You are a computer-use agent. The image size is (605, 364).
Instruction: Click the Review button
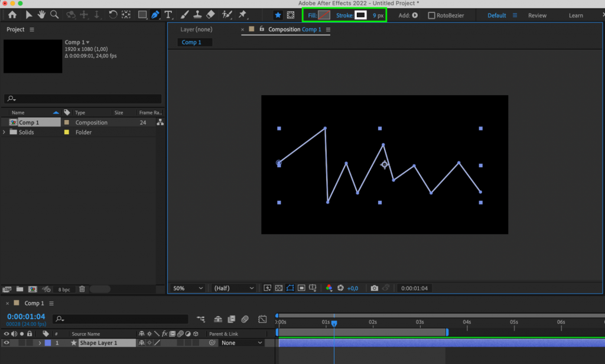(537, 15)
